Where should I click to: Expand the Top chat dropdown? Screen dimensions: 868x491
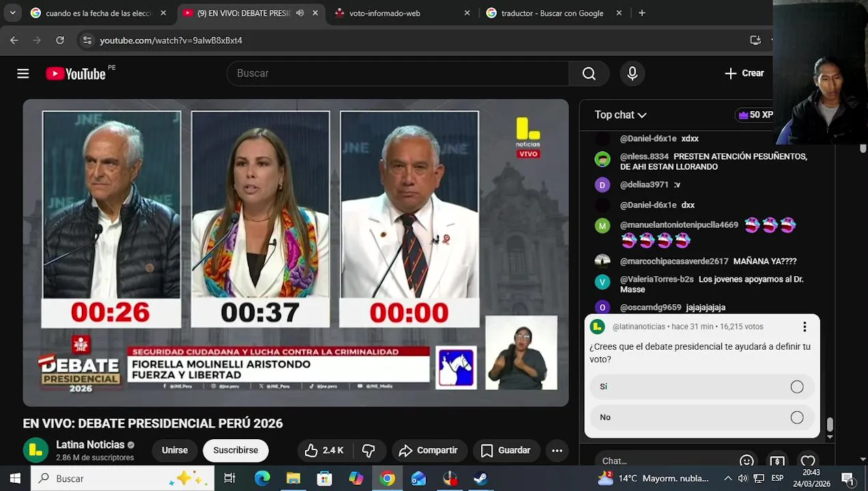pos(620,115)
